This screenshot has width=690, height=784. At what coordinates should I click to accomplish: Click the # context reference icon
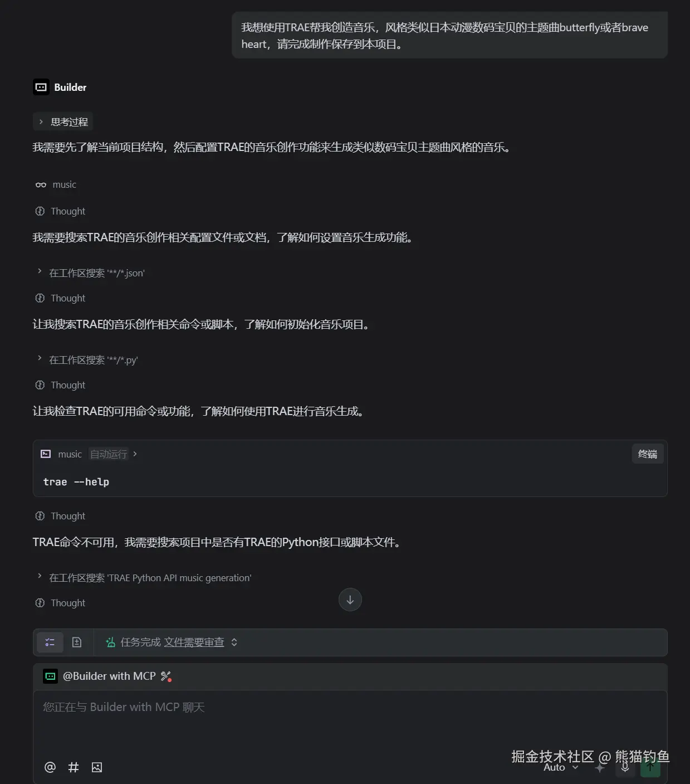coord(74,767)
